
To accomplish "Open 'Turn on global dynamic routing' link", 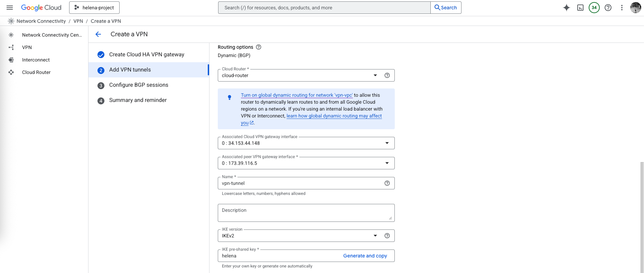I will pos(297,95).
